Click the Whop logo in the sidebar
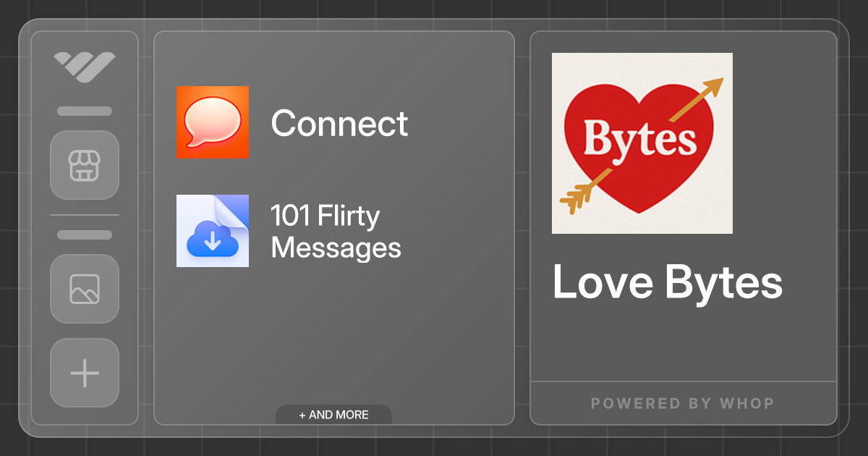The image size is (868, 456). coord(84,67)
